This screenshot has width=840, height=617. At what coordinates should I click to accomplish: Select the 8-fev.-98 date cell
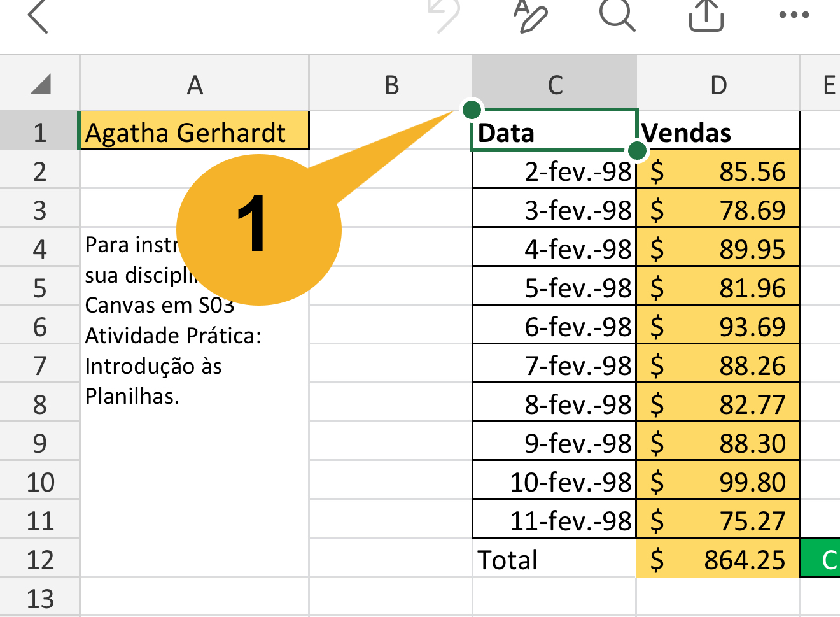[554, 404]
